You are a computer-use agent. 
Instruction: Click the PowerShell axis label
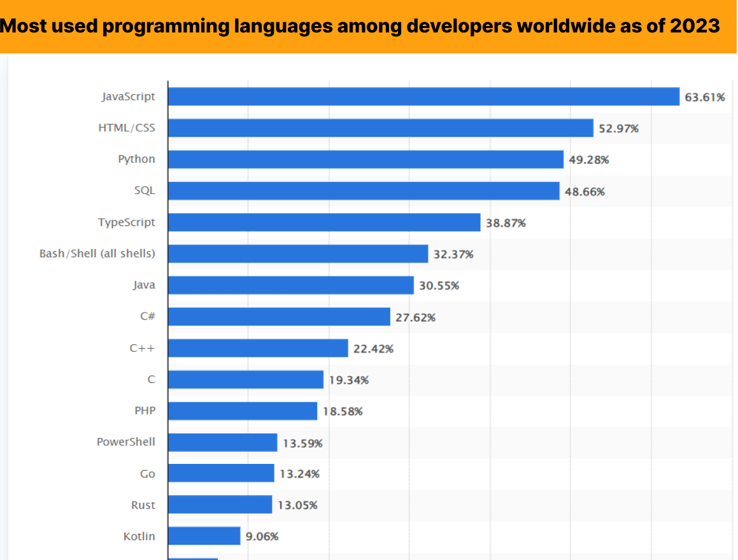pyautogui.click(x=125, y=442)
